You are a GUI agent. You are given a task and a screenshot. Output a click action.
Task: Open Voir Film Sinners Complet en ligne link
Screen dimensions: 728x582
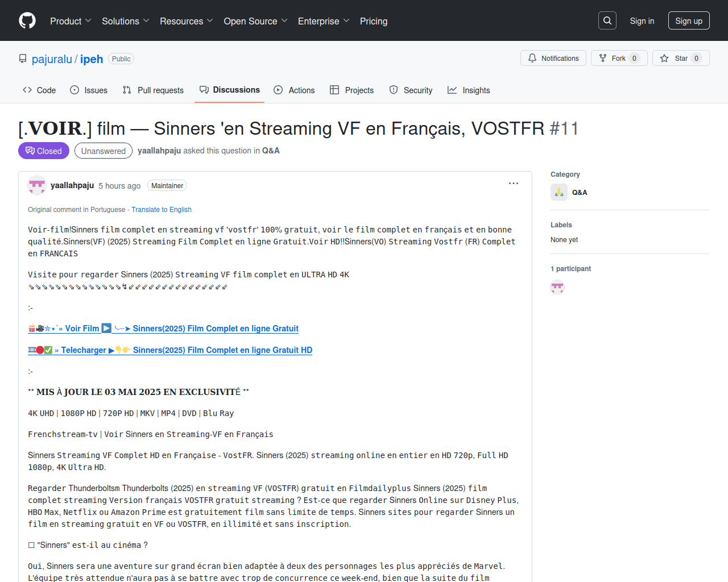coord(163,329)
